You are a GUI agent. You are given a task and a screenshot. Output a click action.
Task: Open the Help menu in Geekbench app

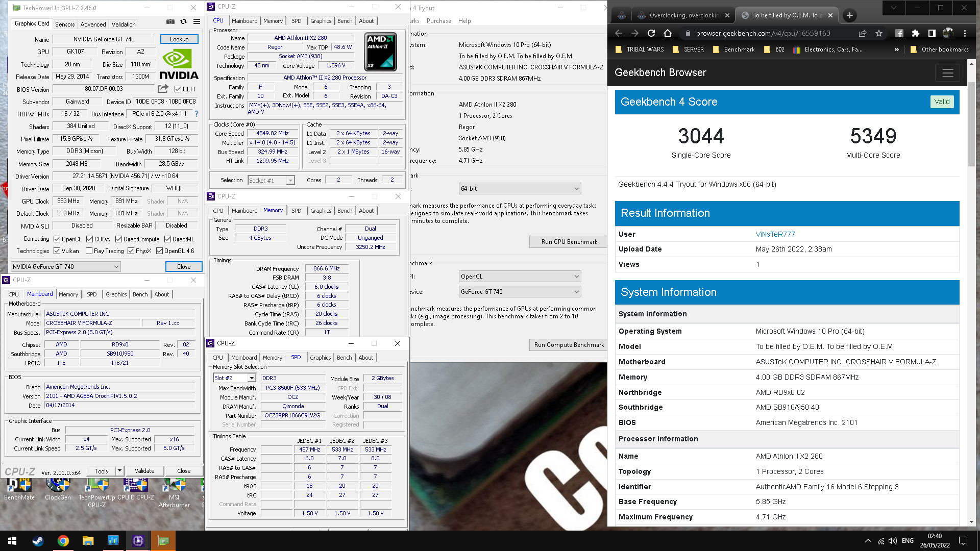464,21
